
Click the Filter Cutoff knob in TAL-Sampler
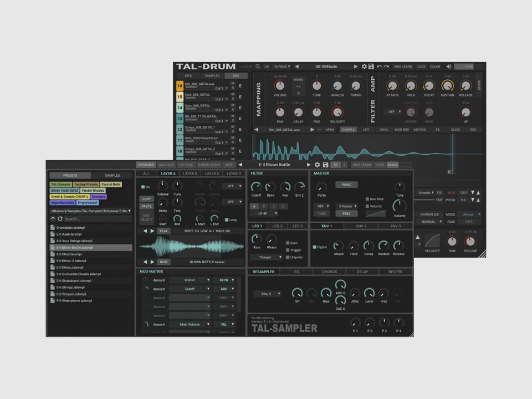(256, 186)
